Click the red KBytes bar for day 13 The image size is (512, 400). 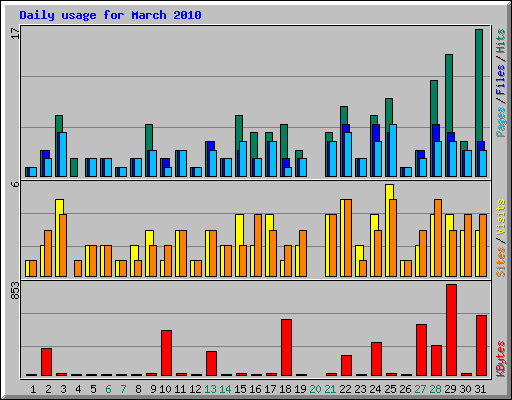point(212,364)
